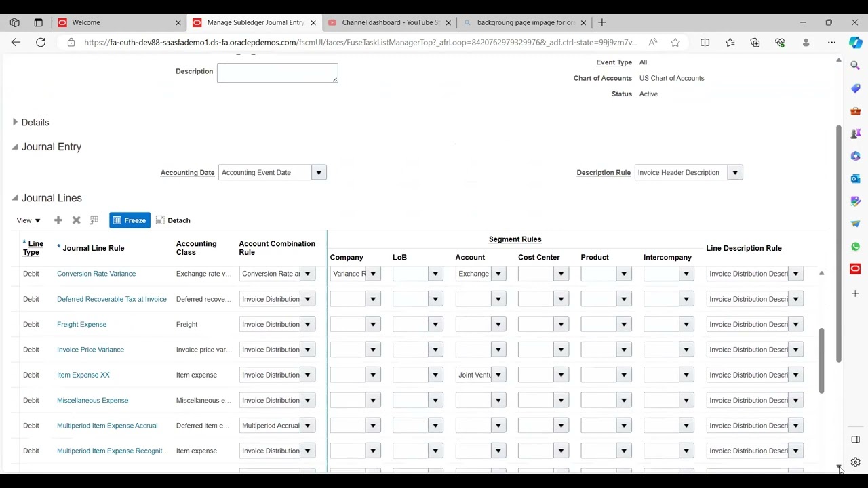This screenshot has height=488, width=868.
Task: Open the Workspaces icon in the browser title bar
Action: (15, 22)
